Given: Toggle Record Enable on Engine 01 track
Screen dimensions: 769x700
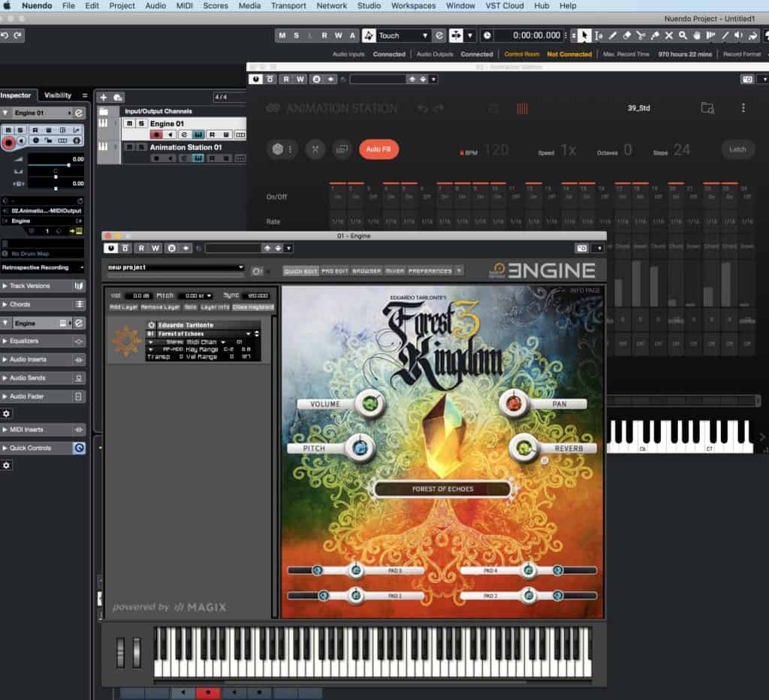Looking at the screenshot, I should pyautogui.click(x=156, y=134).
